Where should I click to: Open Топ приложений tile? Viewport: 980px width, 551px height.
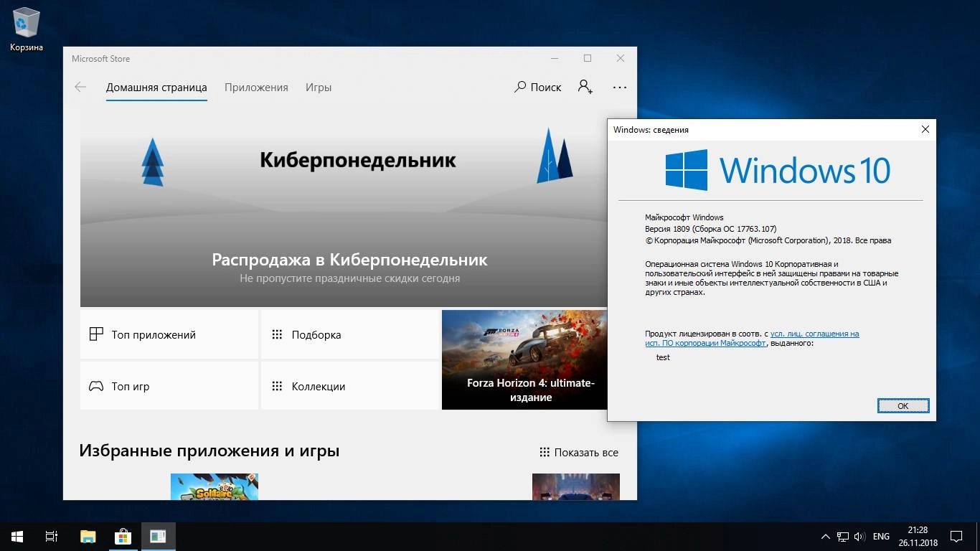(169, 334)
